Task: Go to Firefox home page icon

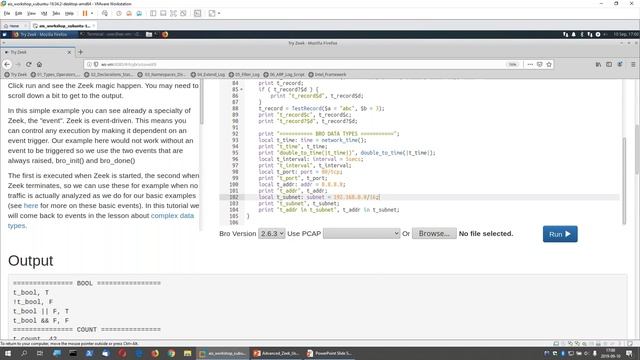Action: tap(39, 64)
